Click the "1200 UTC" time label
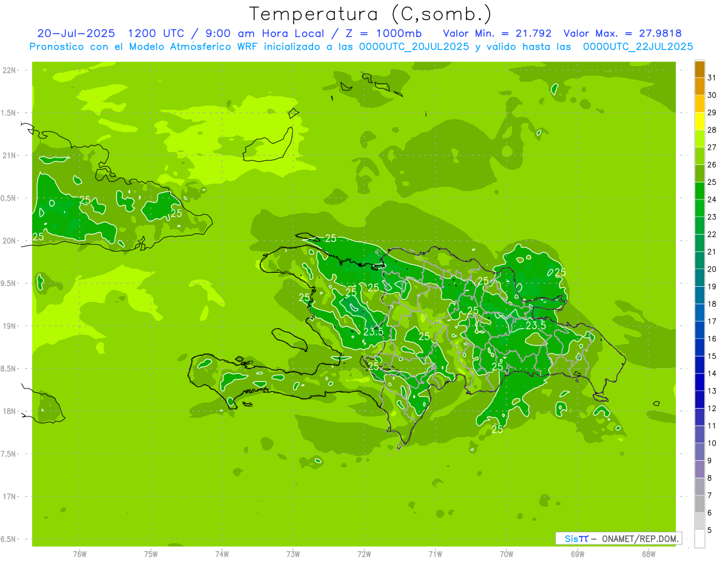The image size is (728, 562). pyautogui.click(x=157, y=33)
